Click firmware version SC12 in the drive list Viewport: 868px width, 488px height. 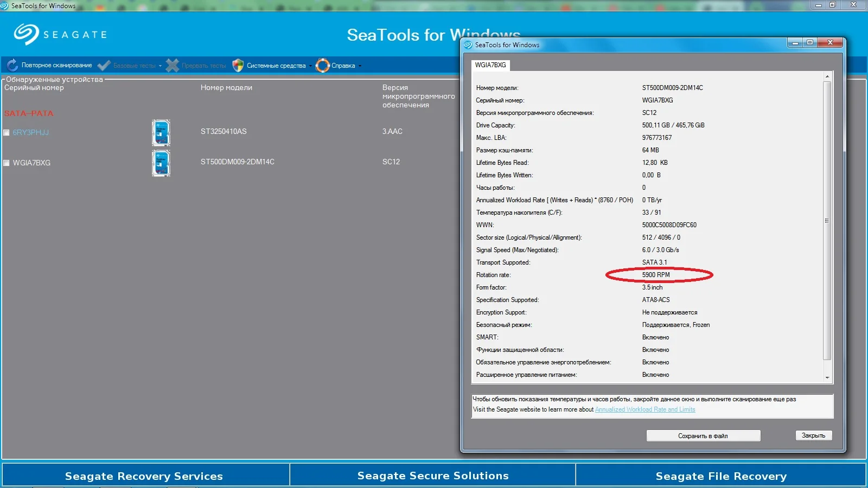coord(391,162)
